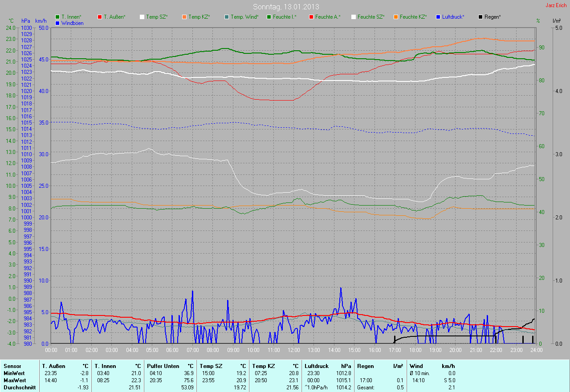Select the Puffer Unten column header
Image resolution: width=570 pixels, height=392 pixels.
163,366
